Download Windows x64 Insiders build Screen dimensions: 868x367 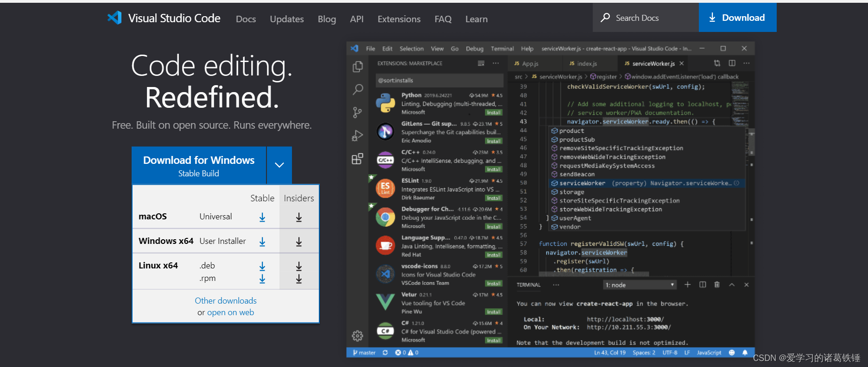coord(299,242)
